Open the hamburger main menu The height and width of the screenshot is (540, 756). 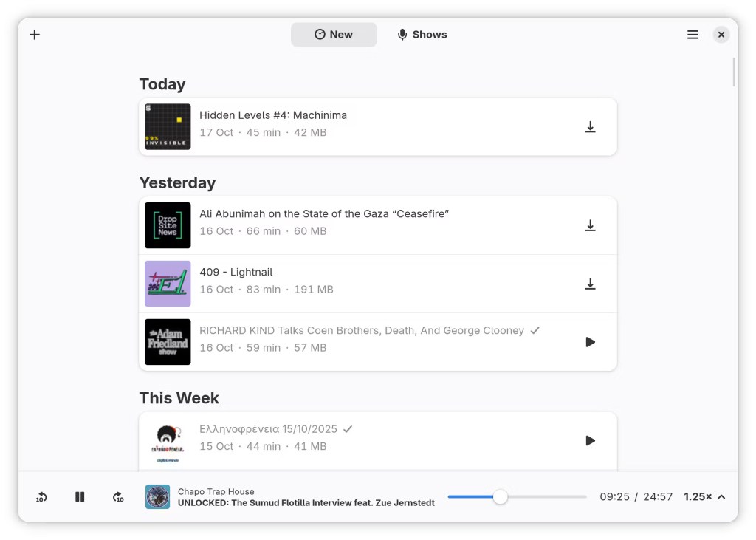693,35
